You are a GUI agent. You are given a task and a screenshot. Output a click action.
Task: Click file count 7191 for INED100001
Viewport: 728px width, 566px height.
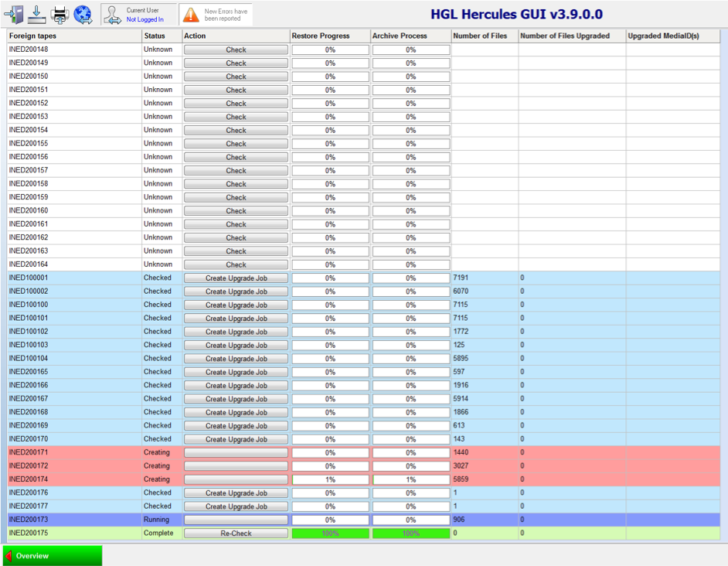[461, 278]
